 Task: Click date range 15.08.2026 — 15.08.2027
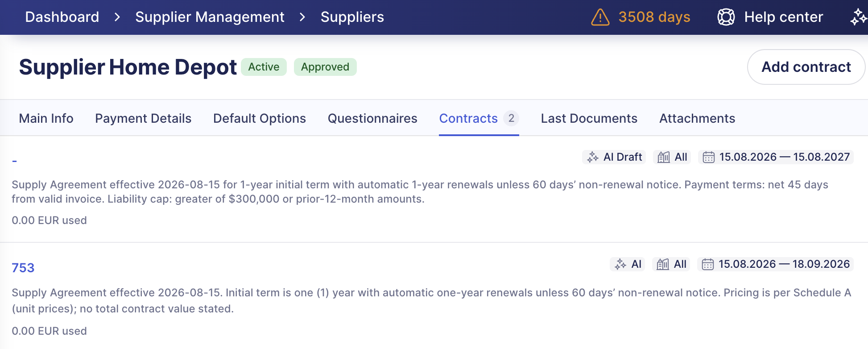tap(785, 157)
